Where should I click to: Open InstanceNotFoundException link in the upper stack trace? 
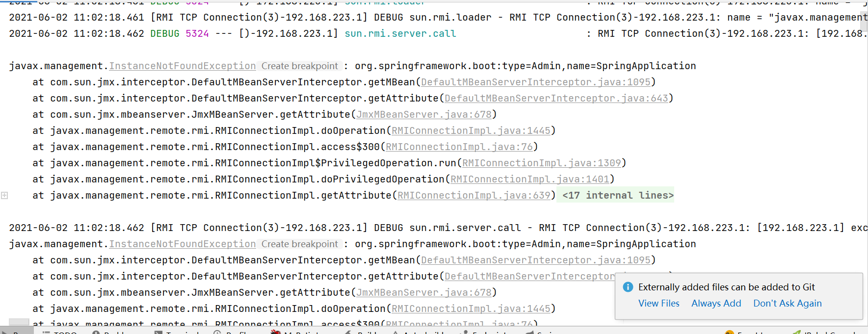[183, 66]
